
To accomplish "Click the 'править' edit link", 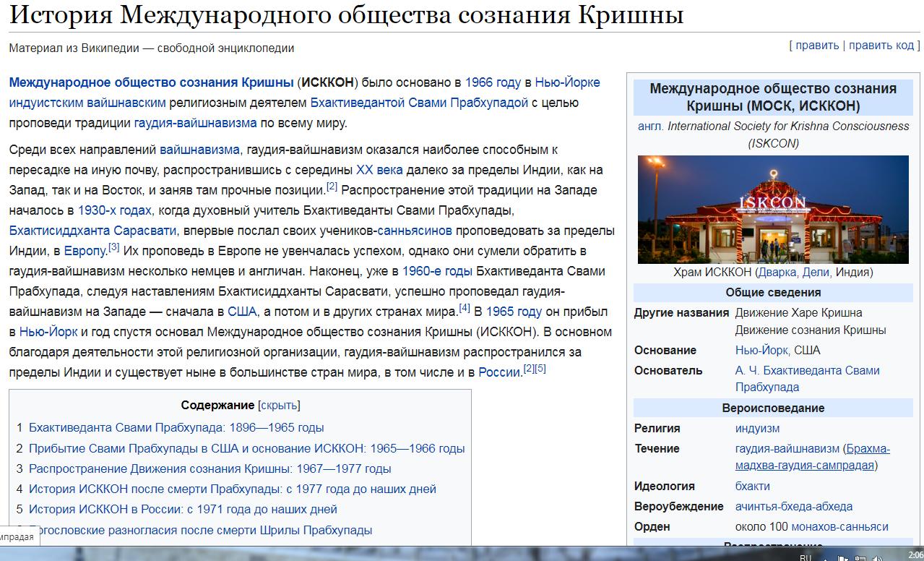I will 817,45.
